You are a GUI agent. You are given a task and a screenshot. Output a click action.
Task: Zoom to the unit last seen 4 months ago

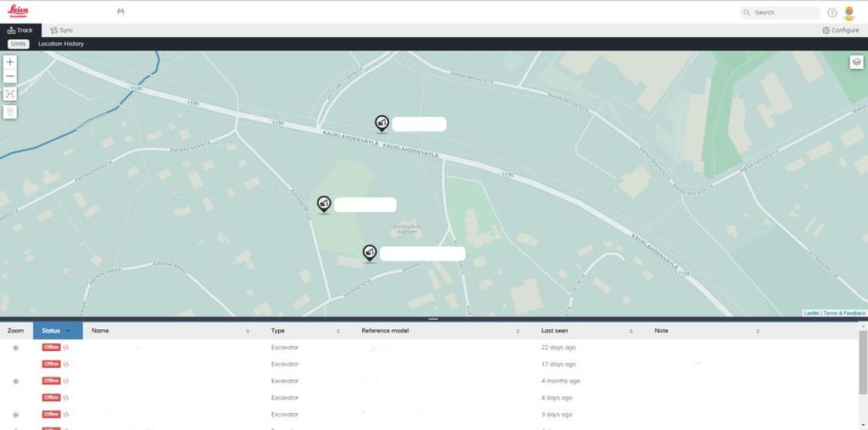15,382
